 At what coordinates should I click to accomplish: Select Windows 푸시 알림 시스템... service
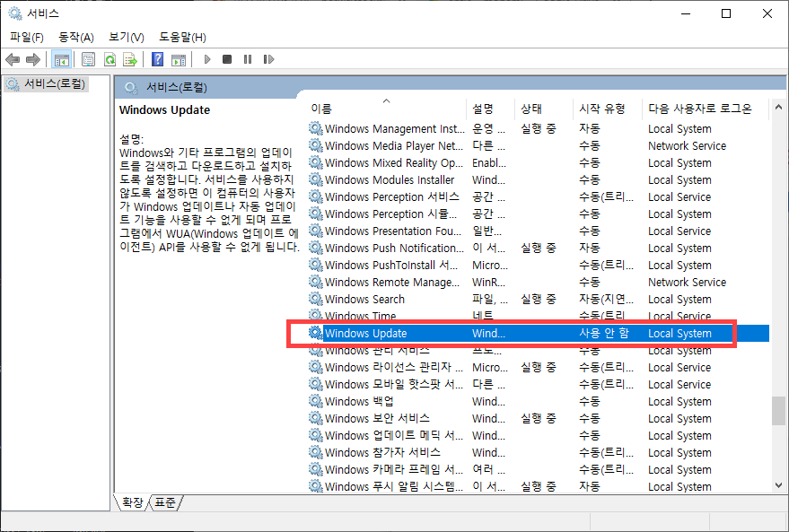tap(539, 487)
